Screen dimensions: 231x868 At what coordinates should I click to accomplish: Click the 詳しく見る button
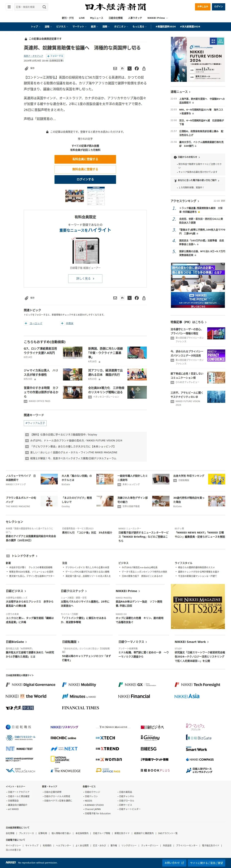click(x=85, y=279)
